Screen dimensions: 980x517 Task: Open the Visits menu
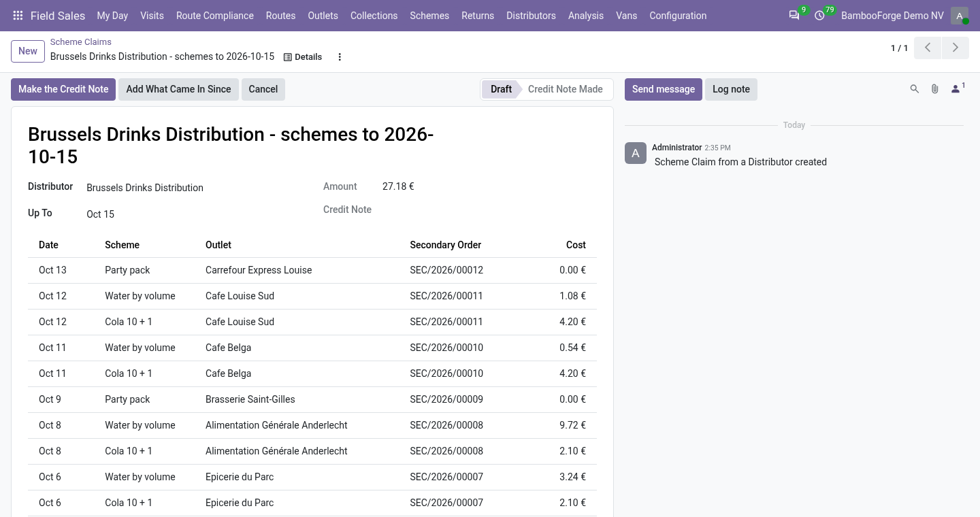[152, 16]
